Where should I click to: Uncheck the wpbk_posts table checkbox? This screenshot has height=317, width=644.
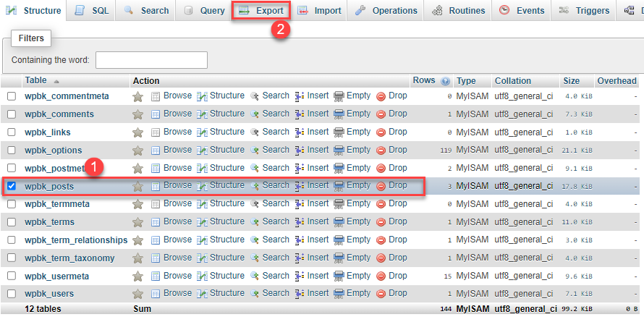(12, 186)
